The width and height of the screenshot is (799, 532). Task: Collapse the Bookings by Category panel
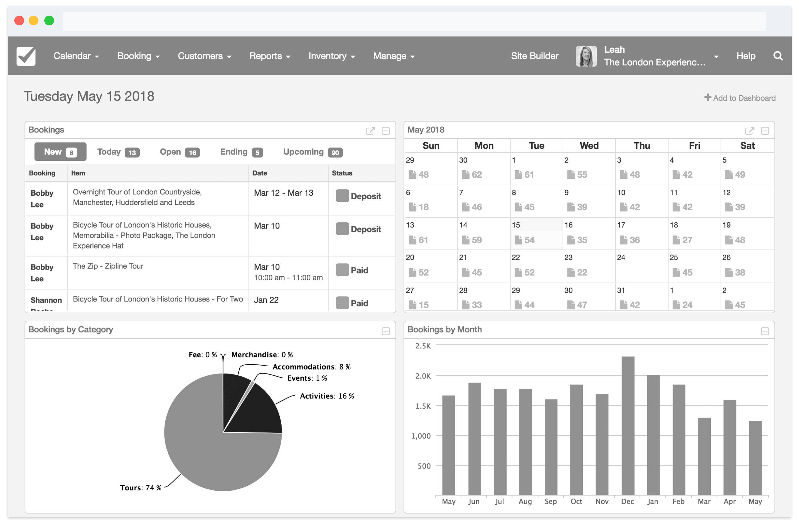pos(385,331)
